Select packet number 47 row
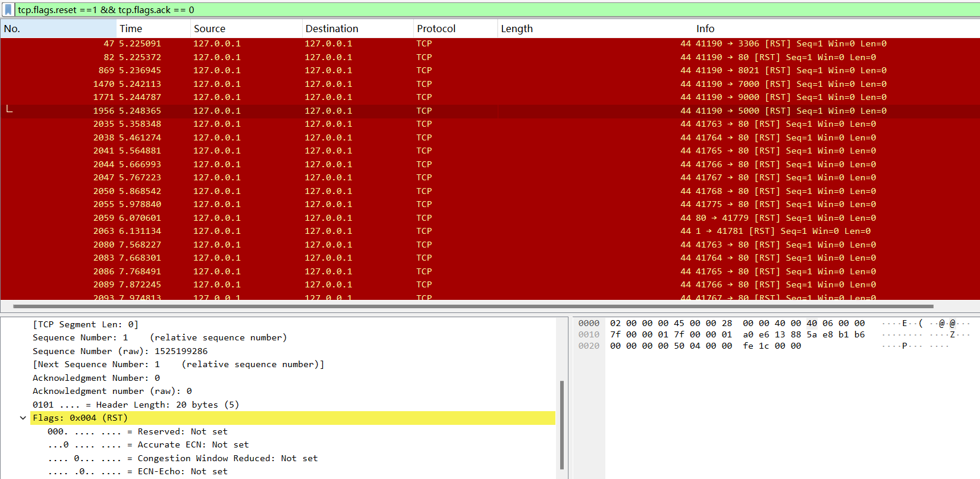Viewport: 980px width, 479px height. [x=490, y=43]
